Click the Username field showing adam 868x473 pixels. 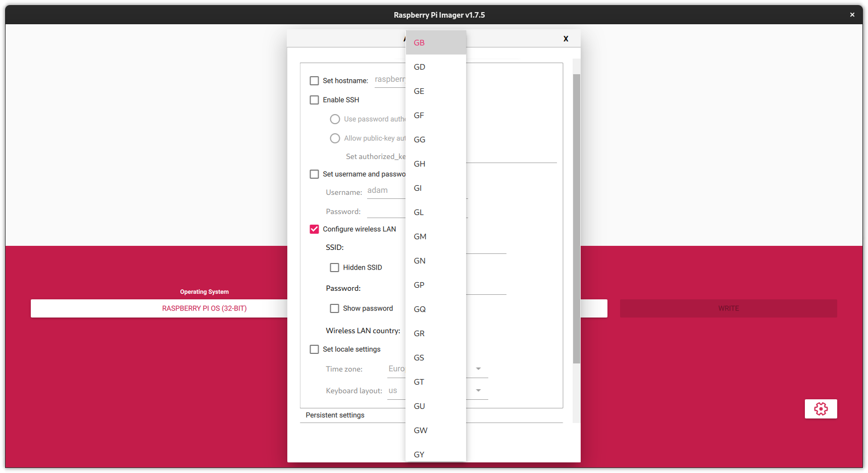click(386, 191)
